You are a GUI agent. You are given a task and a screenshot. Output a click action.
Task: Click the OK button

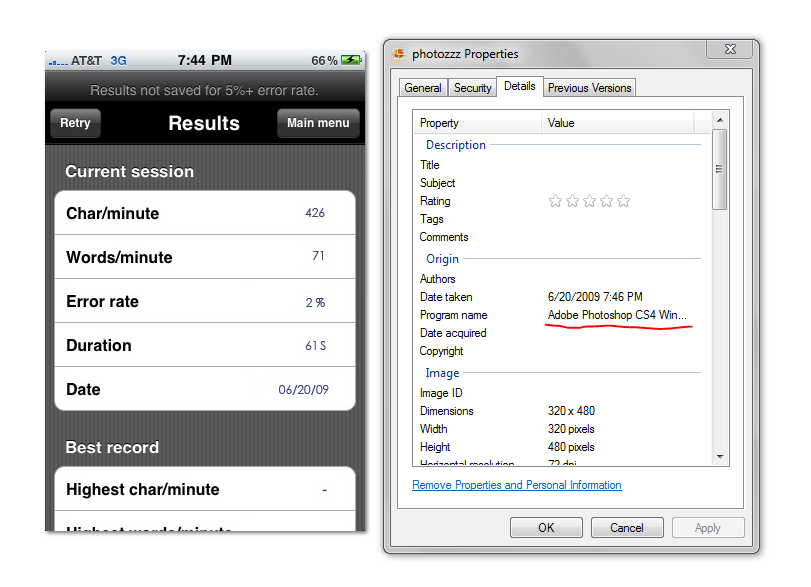tap(546, 528)
